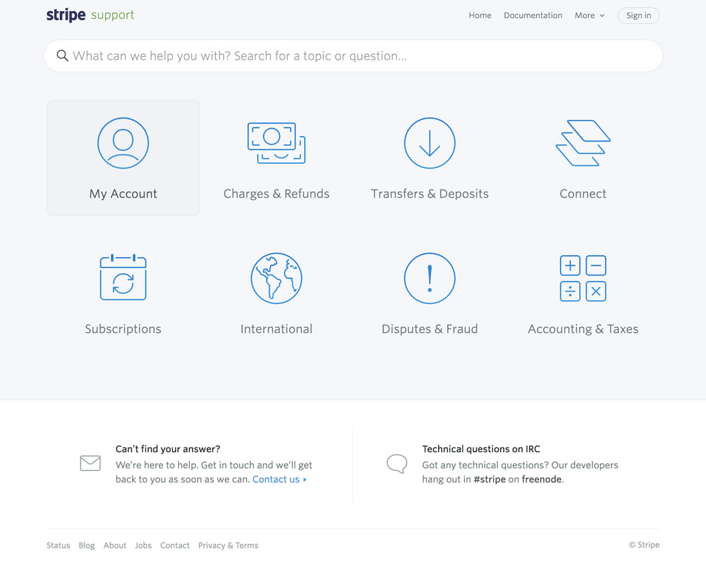Visit the Blog footer link
This screenshot has width=706, height=588.
click(x=86, y=545)
